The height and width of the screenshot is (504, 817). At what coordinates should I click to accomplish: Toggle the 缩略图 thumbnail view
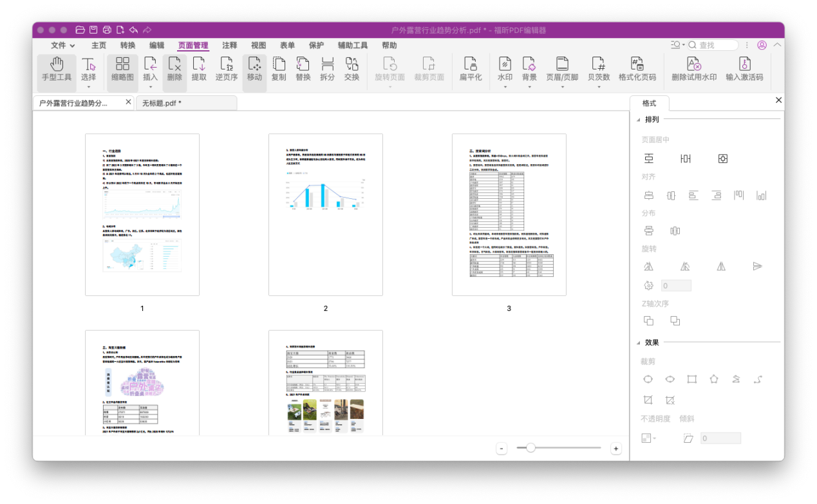click(x=122, y=70)
